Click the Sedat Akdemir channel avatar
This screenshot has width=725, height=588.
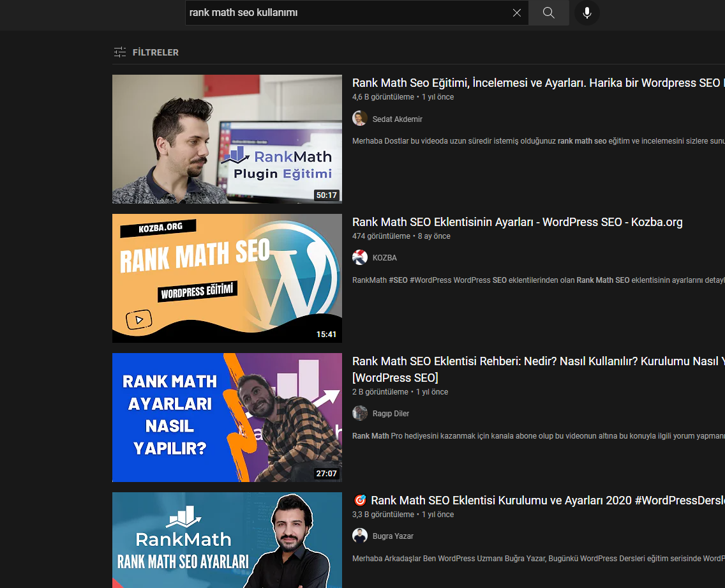pyautogui.click(x=360, y=119)
